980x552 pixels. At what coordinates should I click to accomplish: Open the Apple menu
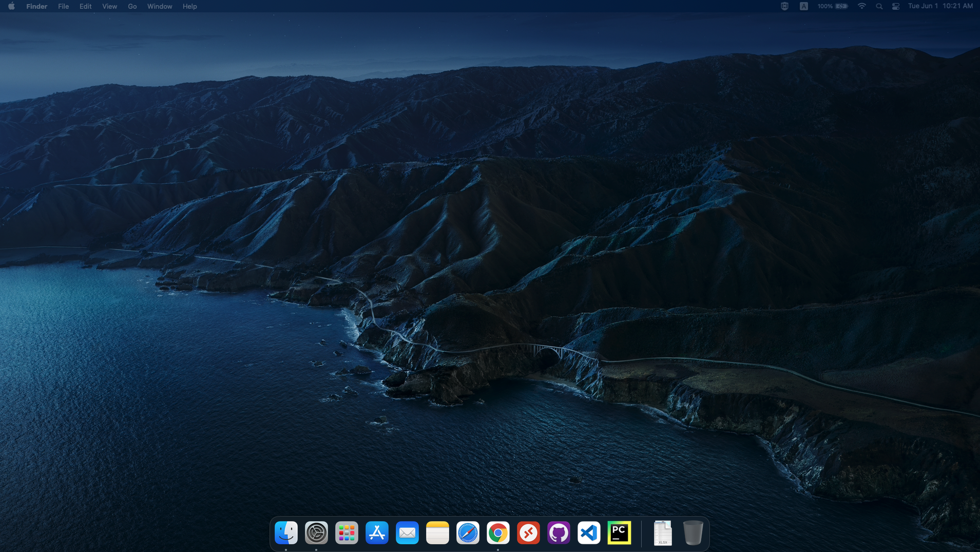click(x=11, y=6)
